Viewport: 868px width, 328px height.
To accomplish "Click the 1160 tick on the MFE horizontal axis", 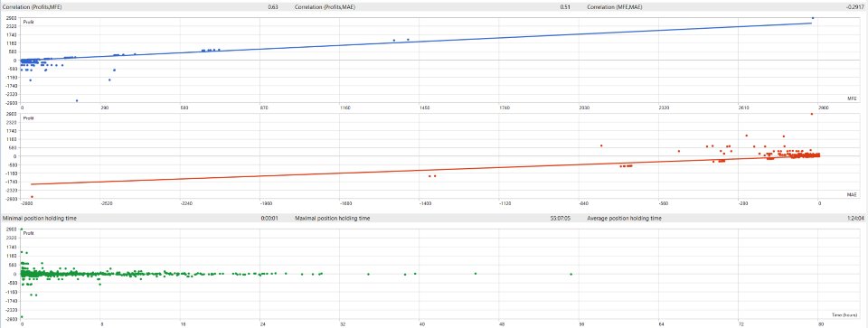I will pyautogui.click(x=344, y=108).
